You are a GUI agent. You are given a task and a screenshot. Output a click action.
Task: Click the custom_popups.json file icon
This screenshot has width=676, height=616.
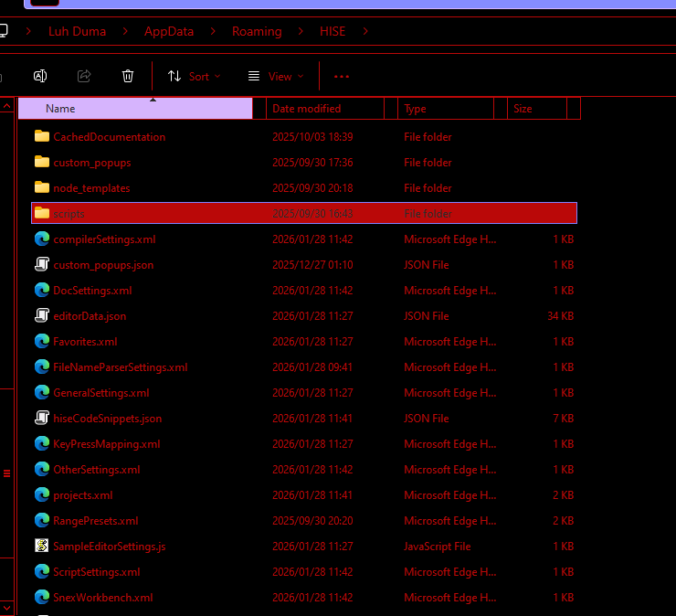[x=42, y=264]
